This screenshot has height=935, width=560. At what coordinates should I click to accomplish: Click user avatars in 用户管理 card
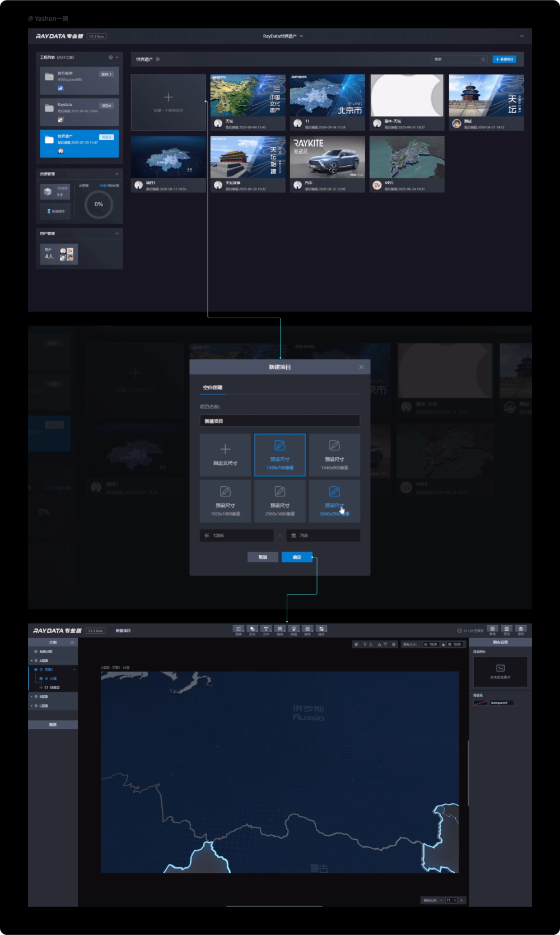[67, 254]
